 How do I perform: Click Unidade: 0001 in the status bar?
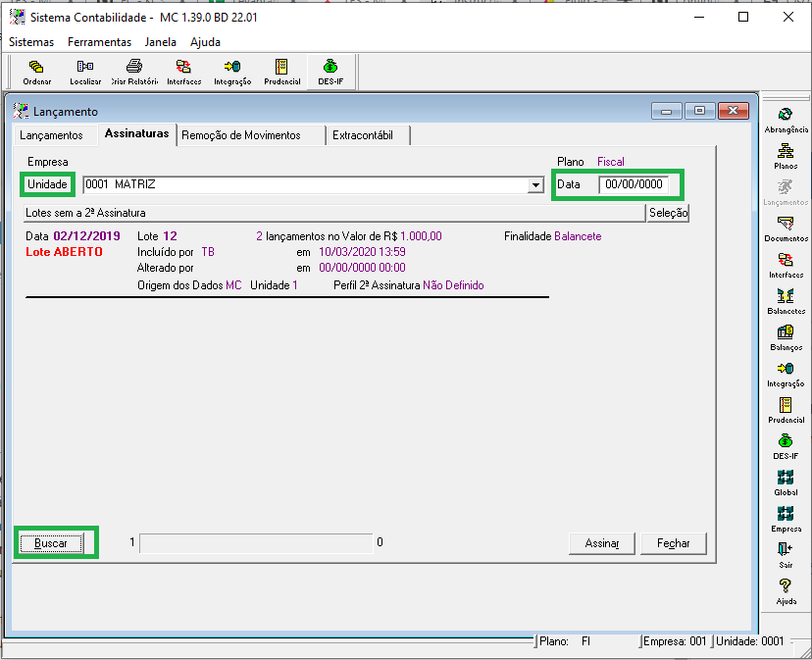(750, 641)
